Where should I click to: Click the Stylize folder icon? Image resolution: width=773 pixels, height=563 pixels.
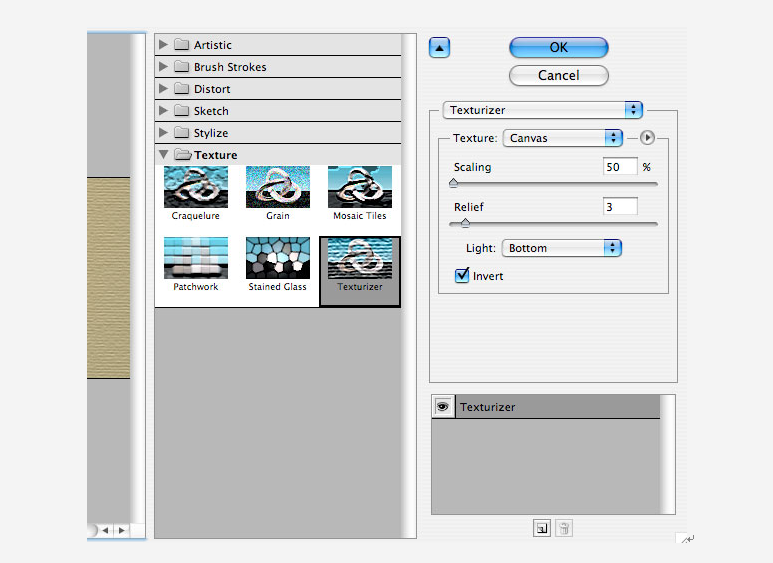(x=181, y=132)
